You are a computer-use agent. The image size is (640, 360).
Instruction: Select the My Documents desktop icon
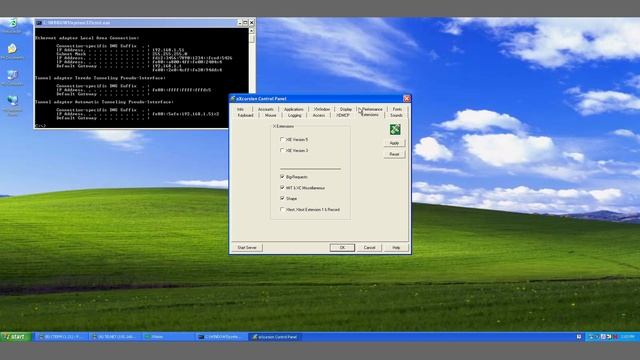click(x=12, y=51)
